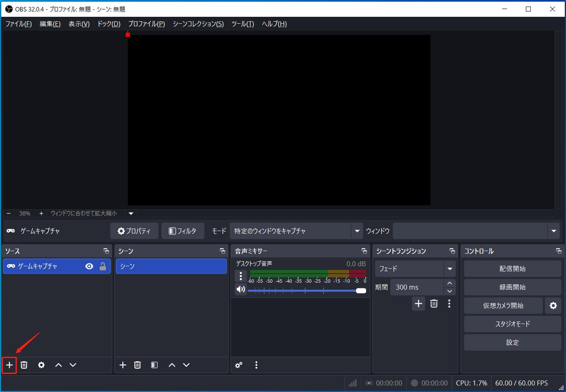Select the シーン entry in the scene list

[x=171, y=266]
